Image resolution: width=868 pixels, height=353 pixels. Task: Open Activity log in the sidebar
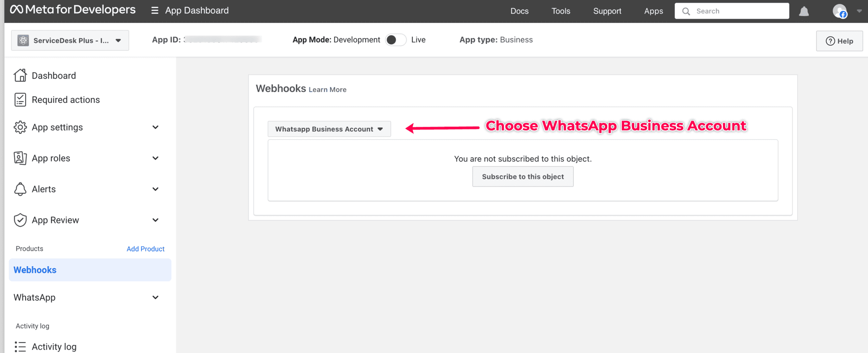click(54, 346)
